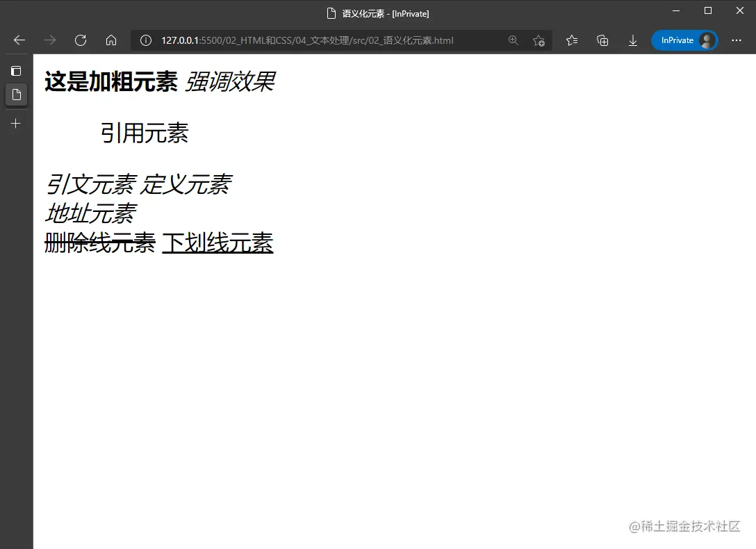This screenshot has height=549, width=756.
Task: Click the bold 这是加粗元素 heading
Action: (110, 82)
